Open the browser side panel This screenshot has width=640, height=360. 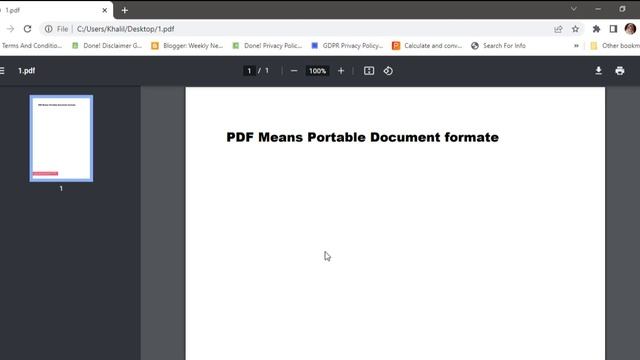613,29
